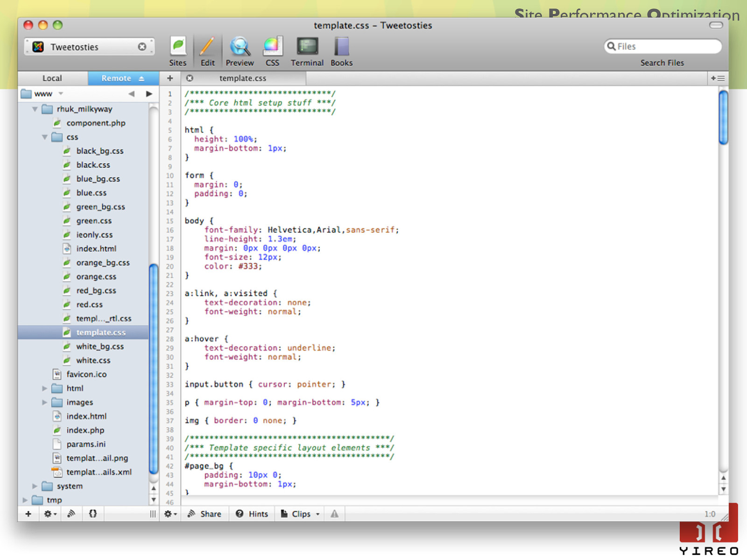Switch to the Local tab

tap(52, 78)
